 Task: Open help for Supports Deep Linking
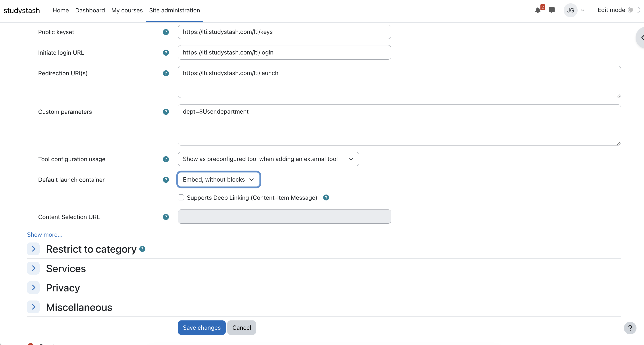(326, 198)
